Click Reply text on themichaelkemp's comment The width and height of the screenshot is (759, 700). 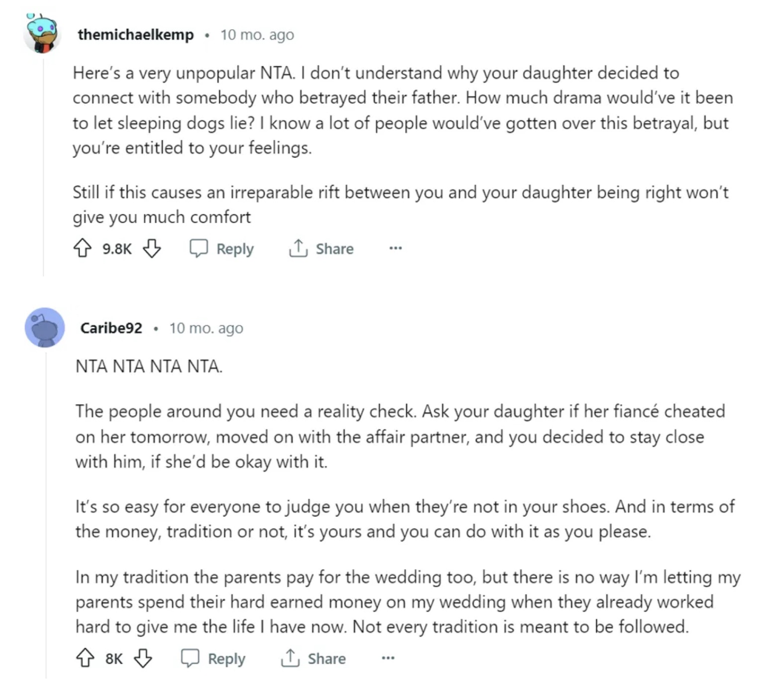pyautogui.click(x=235, y=249)
